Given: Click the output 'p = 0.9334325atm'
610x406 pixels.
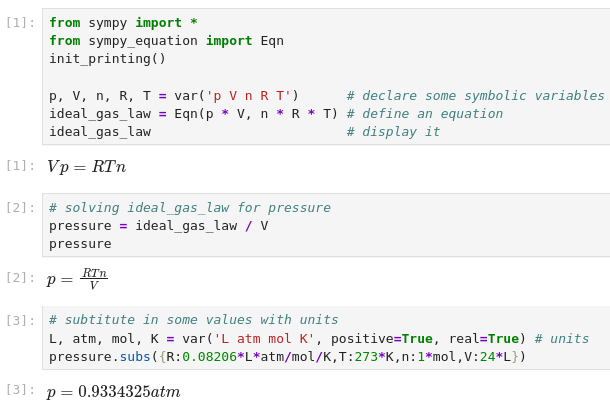Looking at the screenshot, I should 114,392.
